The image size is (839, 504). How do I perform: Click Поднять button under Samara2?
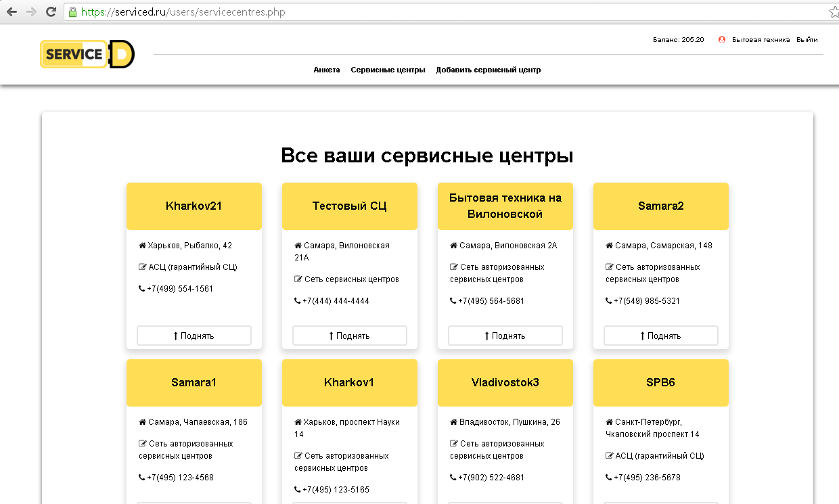[x=661, y=336]
